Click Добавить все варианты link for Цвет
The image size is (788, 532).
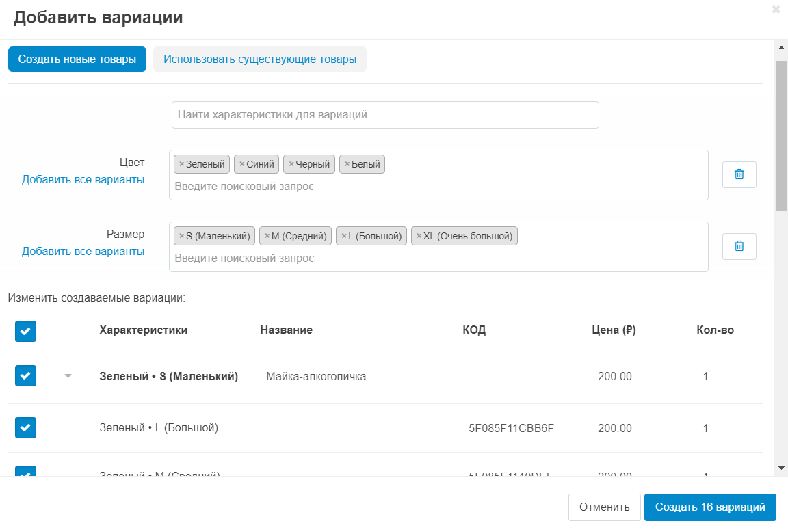tap(83, 179)
